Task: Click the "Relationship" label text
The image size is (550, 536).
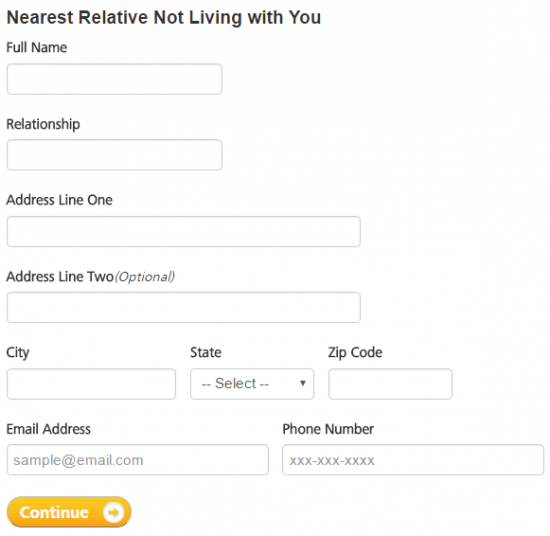Action: (x=43, y=124)
